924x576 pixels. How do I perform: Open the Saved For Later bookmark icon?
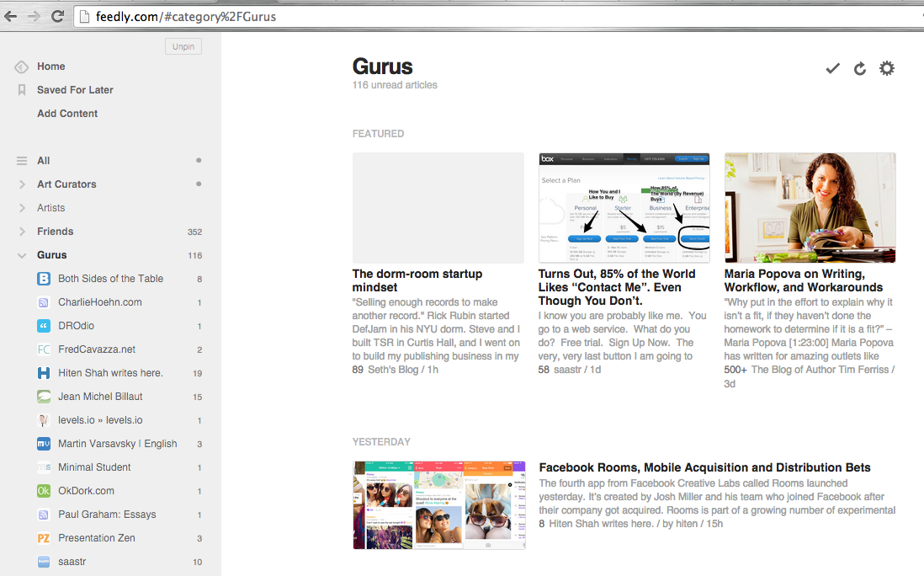20,89
